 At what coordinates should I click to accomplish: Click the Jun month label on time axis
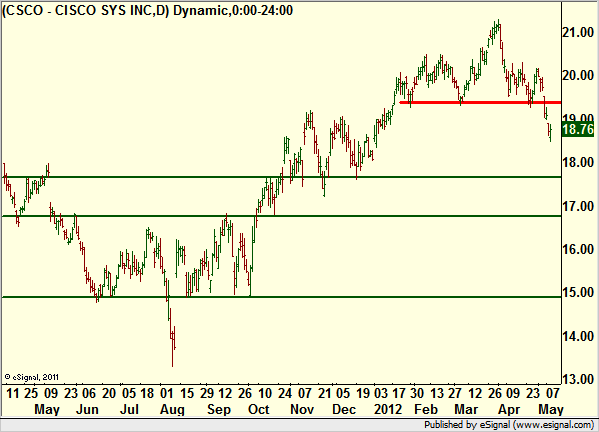[87, 409]
